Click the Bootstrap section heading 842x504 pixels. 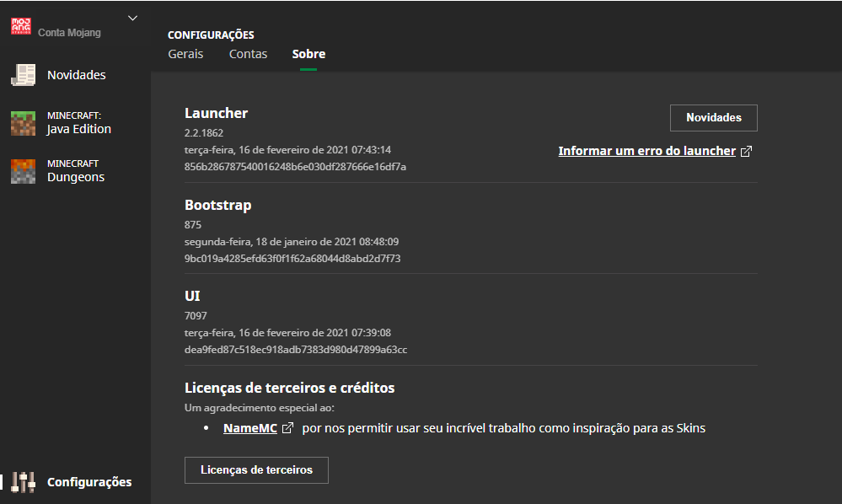[x=218, y=205]
